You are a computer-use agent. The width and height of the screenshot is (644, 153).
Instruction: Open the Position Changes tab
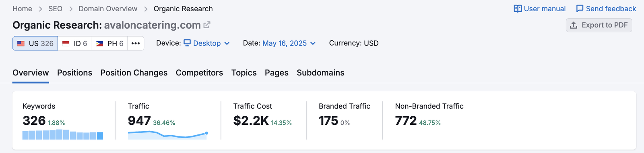click(x=134, y=73)
